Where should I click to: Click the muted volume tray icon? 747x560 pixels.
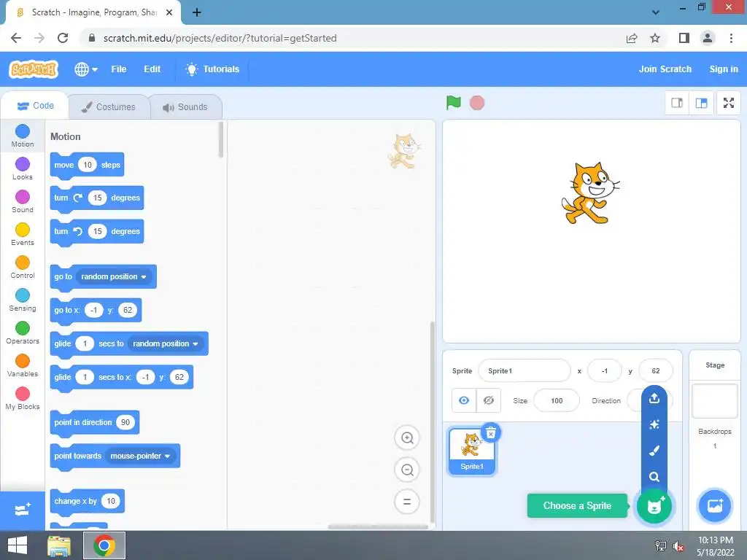pos(678,546)
